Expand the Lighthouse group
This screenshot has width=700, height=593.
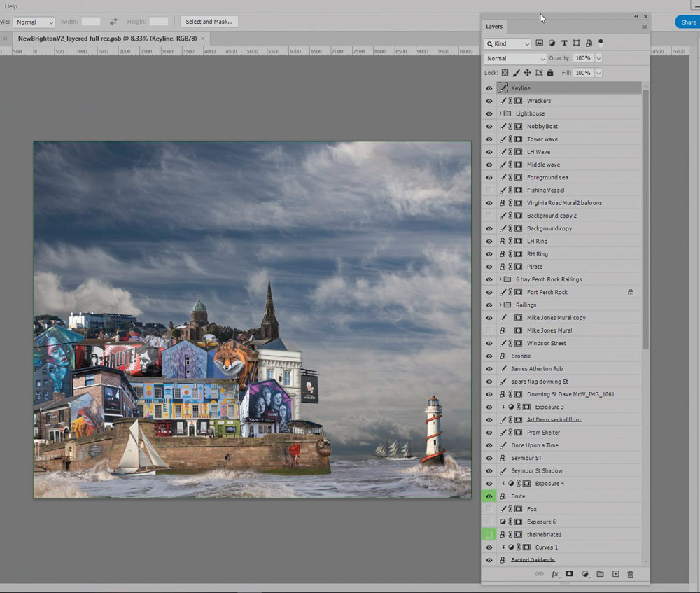pyautogui.click(x=500, y=113)
